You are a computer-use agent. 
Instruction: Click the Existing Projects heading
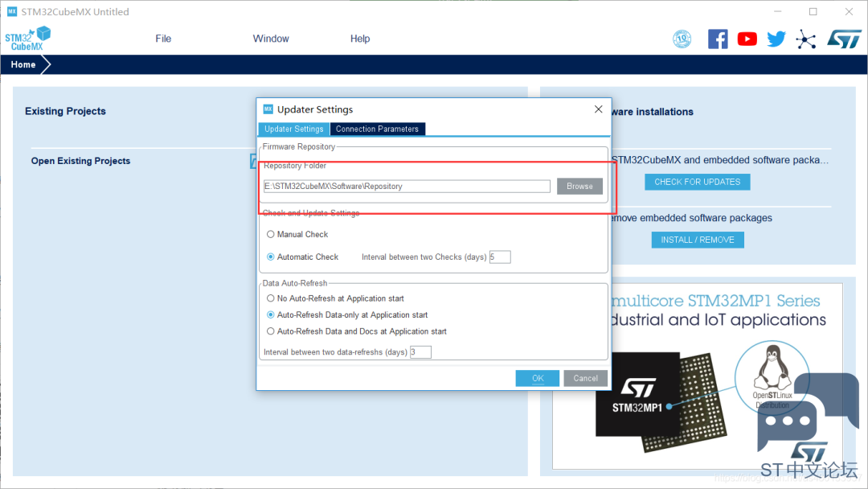pyautogui.click(x=65, y=111)
